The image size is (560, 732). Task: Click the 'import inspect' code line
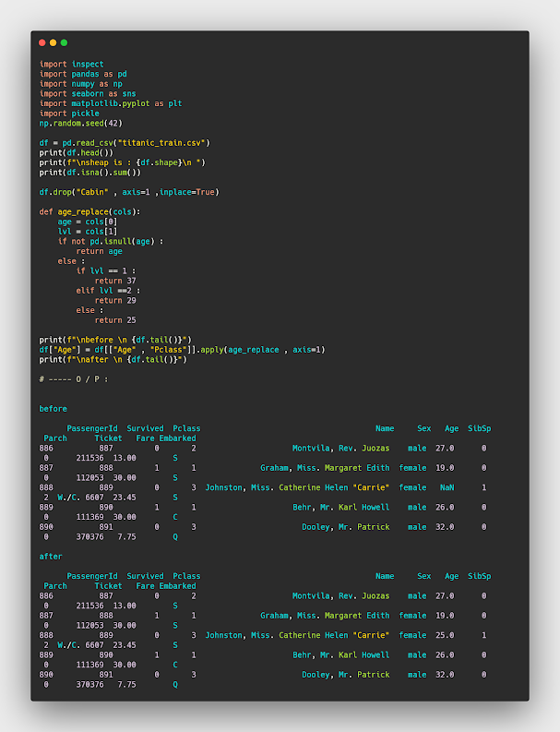(71, 65)
